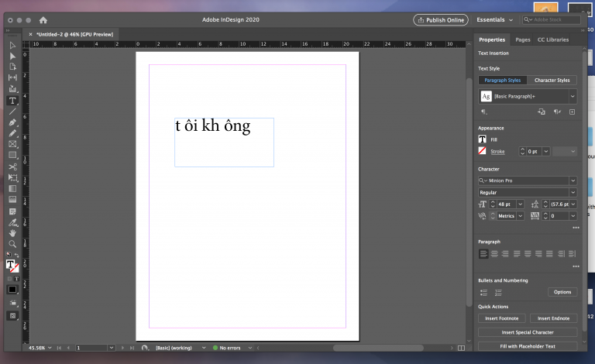
Task: Click the bulleted list icon
Action: [x=483, y=292]
